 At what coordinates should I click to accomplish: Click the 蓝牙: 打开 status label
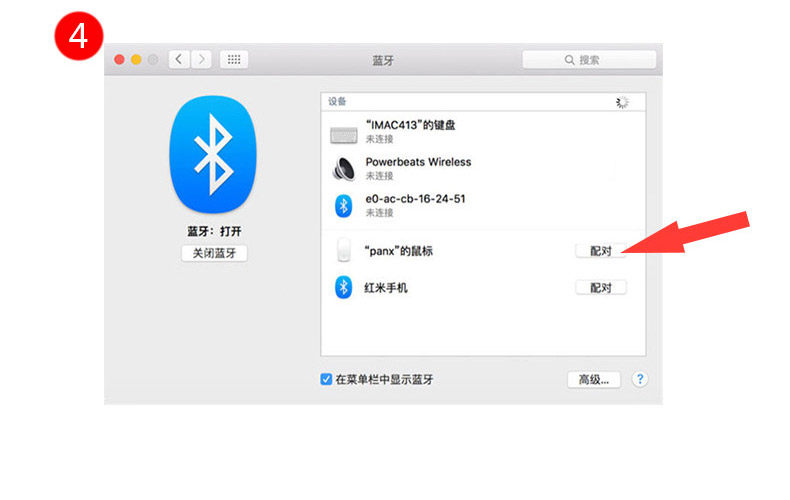coord(214,231)
